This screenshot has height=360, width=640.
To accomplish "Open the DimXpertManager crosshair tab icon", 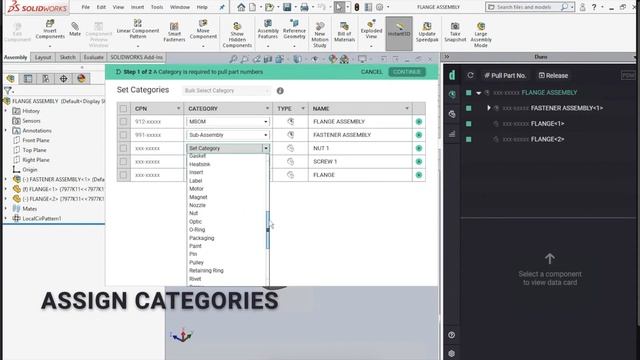I will [x=63, y=78].
